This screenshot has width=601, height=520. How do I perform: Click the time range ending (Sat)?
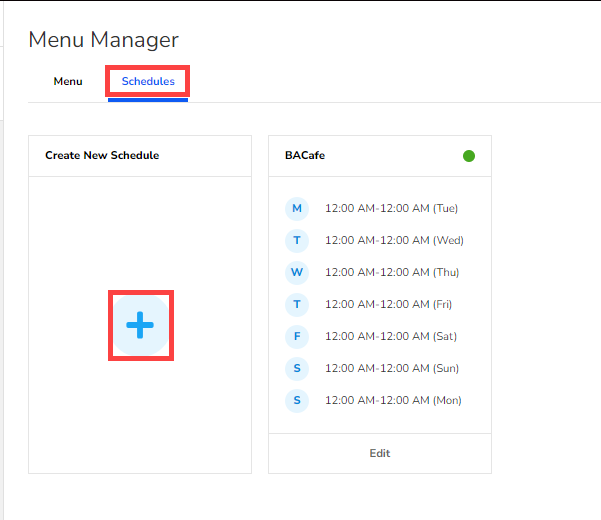click(391, 337)
